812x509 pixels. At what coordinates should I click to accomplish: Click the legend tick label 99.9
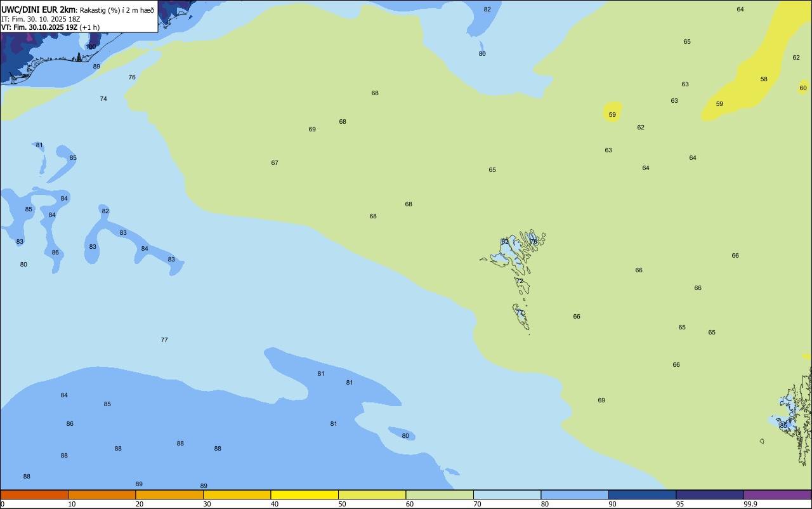coord(750,504)
